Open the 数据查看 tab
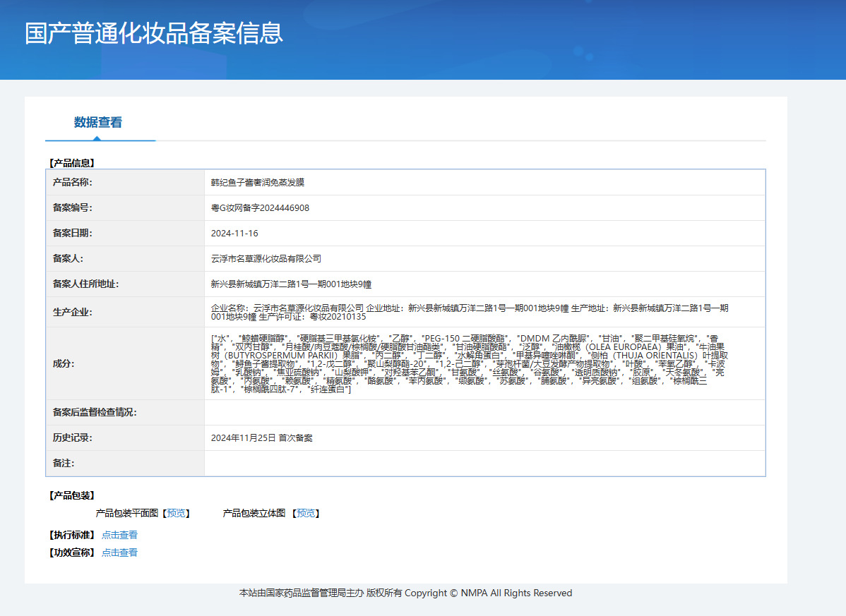This screenshot has height=616, width=846. tap(97, 122)
